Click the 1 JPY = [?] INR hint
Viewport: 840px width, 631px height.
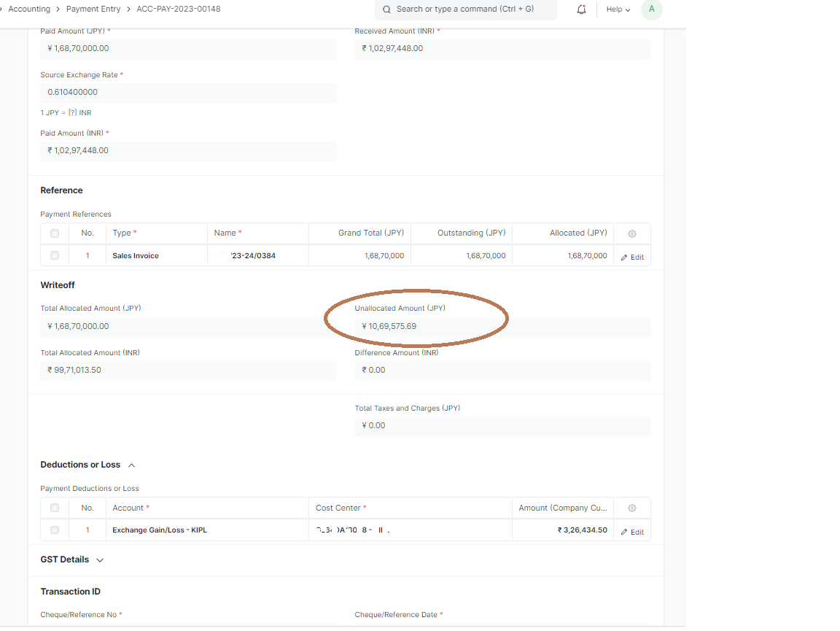click(x=66, y=112)
